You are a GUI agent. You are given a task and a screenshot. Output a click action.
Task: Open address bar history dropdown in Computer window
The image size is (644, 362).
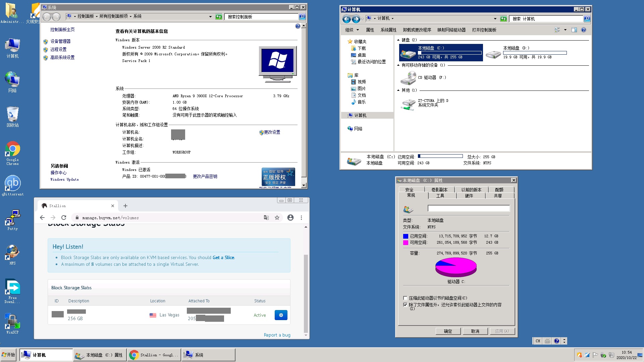tap(495, 19)
